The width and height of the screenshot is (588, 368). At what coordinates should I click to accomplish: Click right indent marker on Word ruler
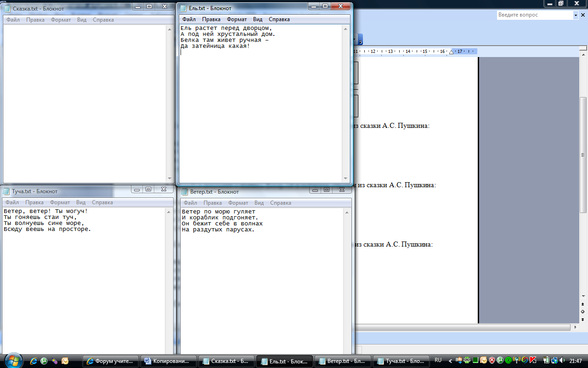451,52
